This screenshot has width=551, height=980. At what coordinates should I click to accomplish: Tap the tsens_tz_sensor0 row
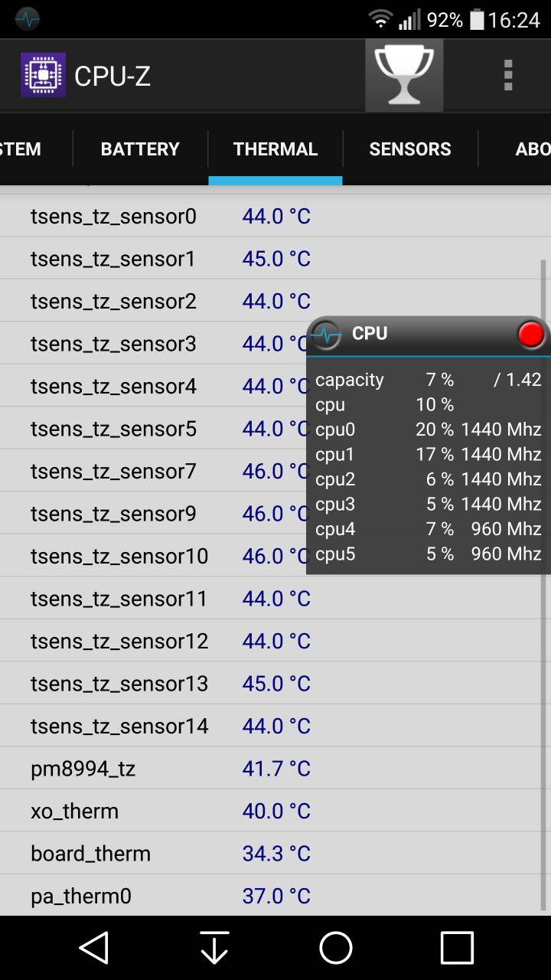point(153,217)
